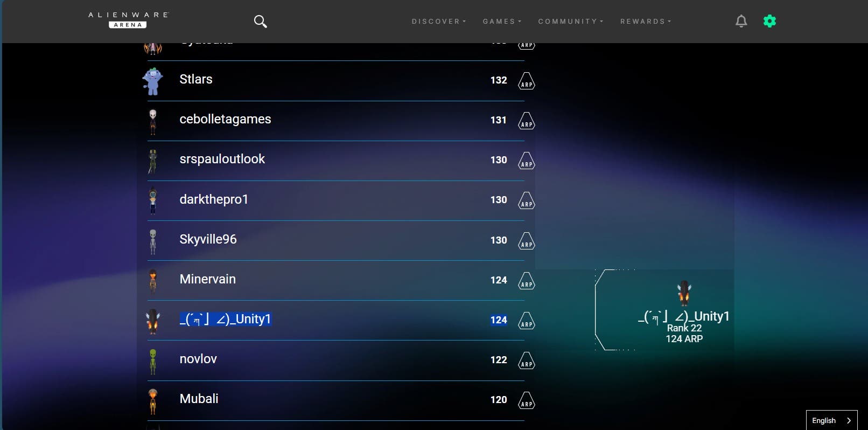
Task: Click the ARP badge in novlov's row
Action: [526, 360]
